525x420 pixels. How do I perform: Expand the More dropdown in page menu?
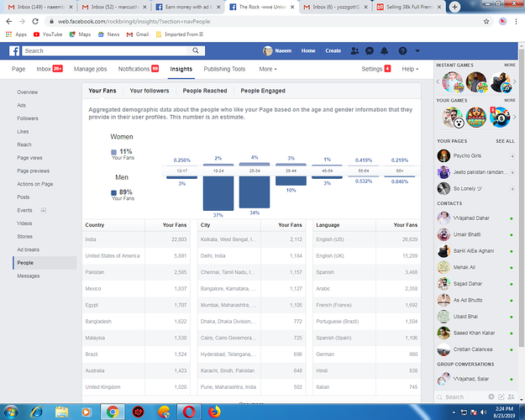click(267, 69)
